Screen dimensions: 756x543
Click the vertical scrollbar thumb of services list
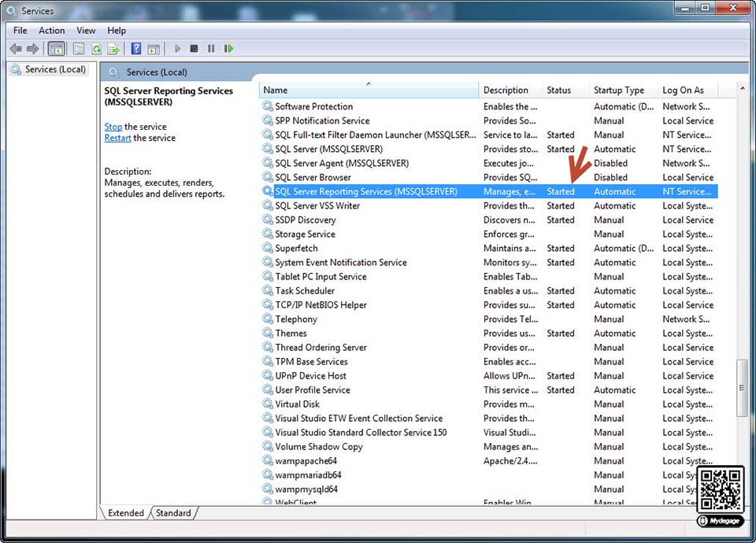click(x=743, y=387)
